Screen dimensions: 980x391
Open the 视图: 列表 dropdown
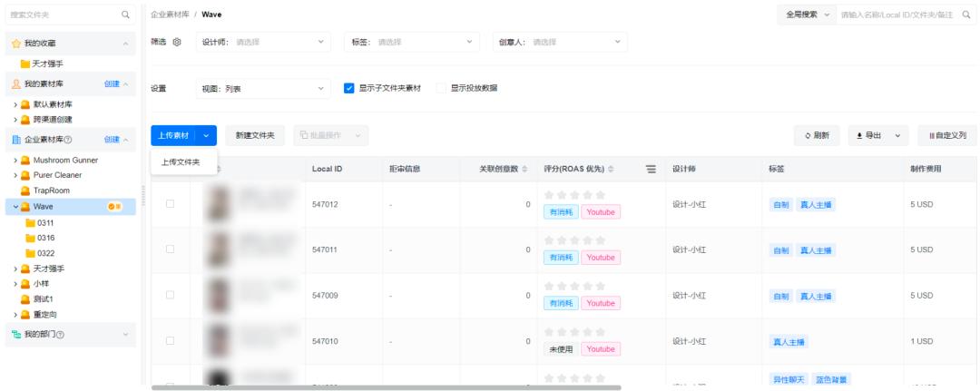click(263, 89)
